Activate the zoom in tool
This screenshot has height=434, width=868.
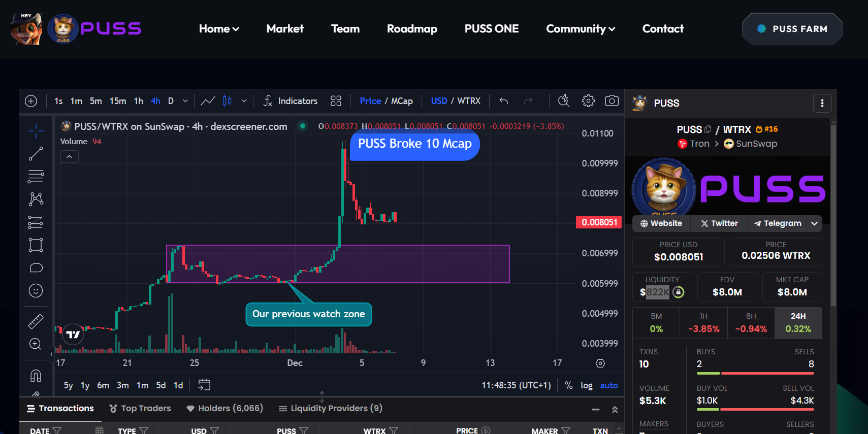pos(36,344)
